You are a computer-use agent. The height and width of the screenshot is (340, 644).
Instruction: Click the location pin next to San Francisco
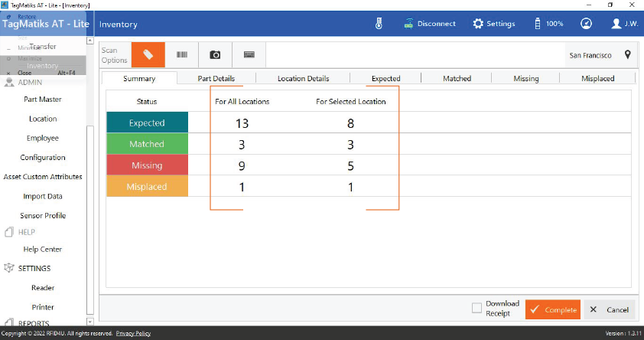pos(627,55)
